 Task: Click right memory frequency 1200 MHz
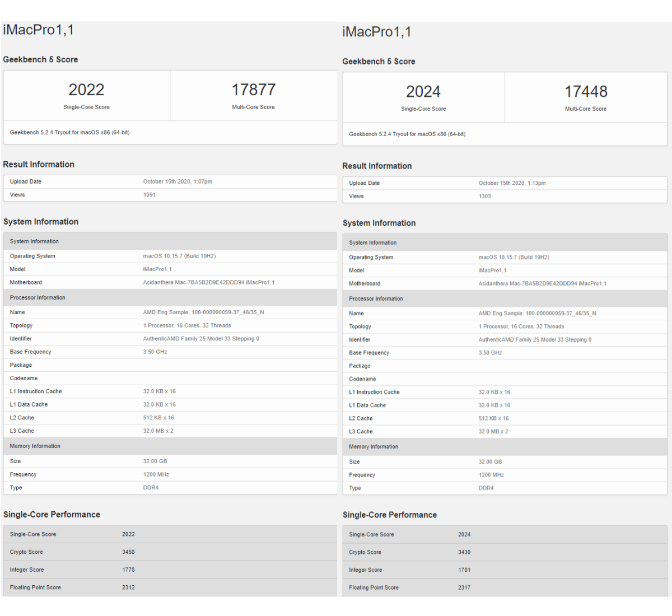491,475
